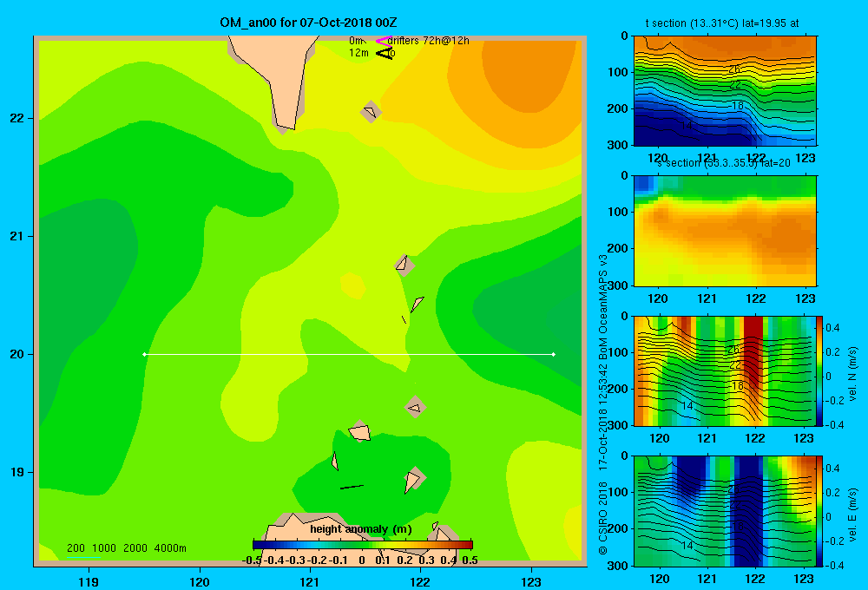This screenshot has height=590, width=868.
Task: Click the '-0.4' tick on the vel. E colorbar
Action: [x=834, y=565]
